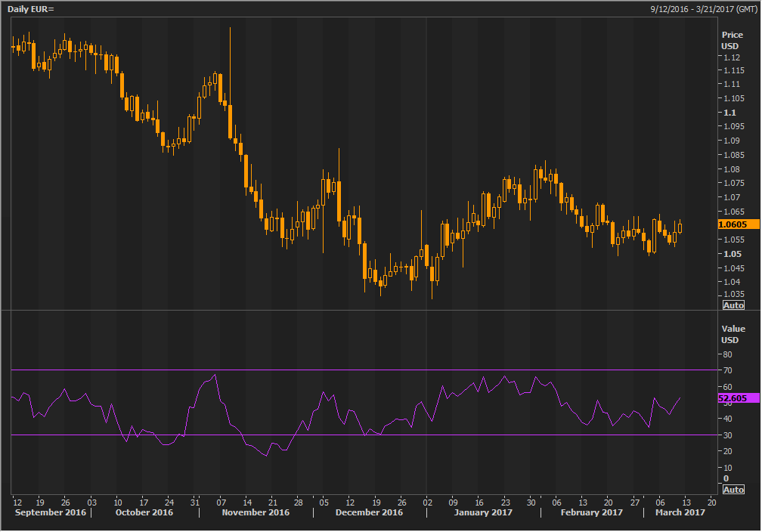Click the "Value USD" axis heading
The height and width of the screenshot is (532, 762).
[x=732, y=334]
